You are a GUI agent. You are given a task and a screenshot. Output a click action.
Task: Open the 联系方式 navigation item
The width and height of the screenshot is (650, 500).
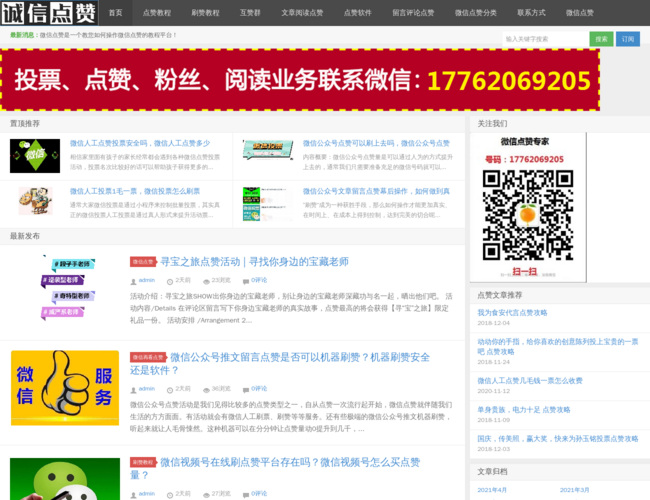[x=531, y=13]
